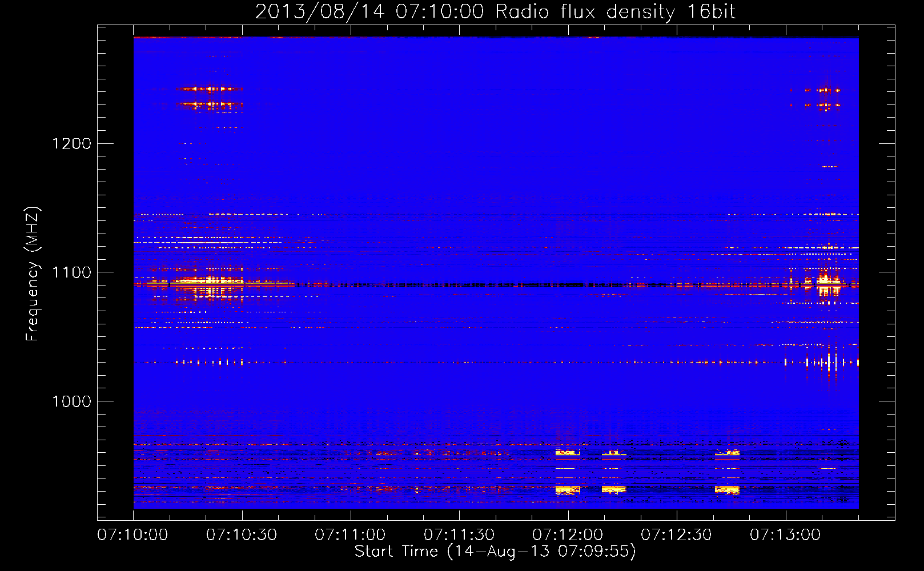Click the "Start Time (14-Aug-13 07:09:55)" label
Image resolution: width=924 pixels, height=571 pixels.
click(495, 552)
